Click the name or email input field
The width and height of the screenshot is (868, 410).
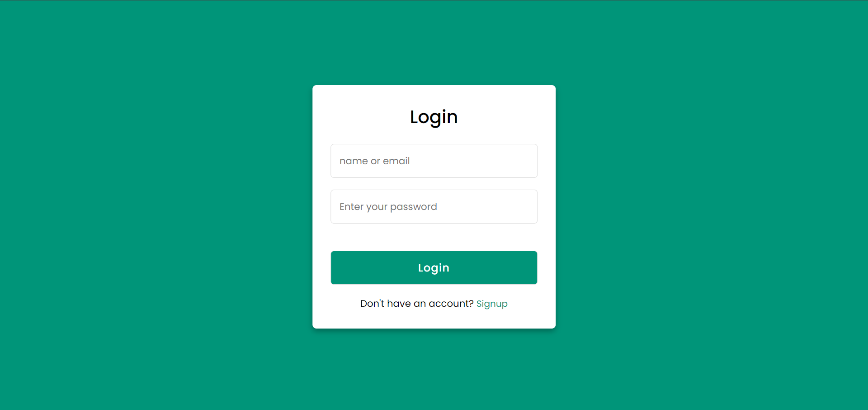coord(434,161)
